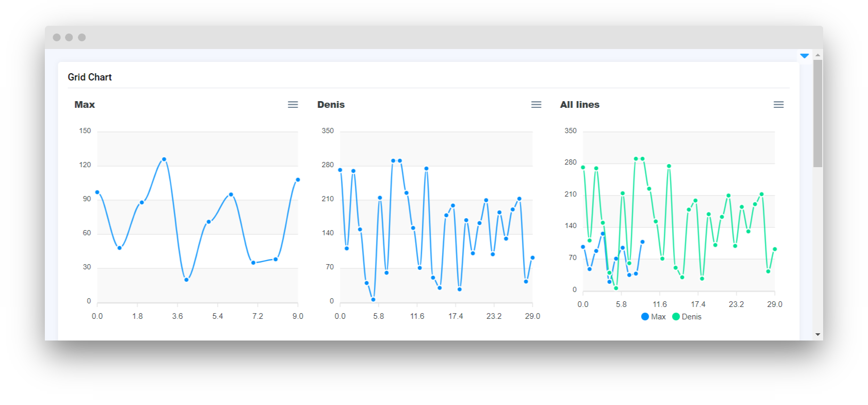Click the All lines chart title
This screenshot has width=868, height=405.
coord(580,105)
